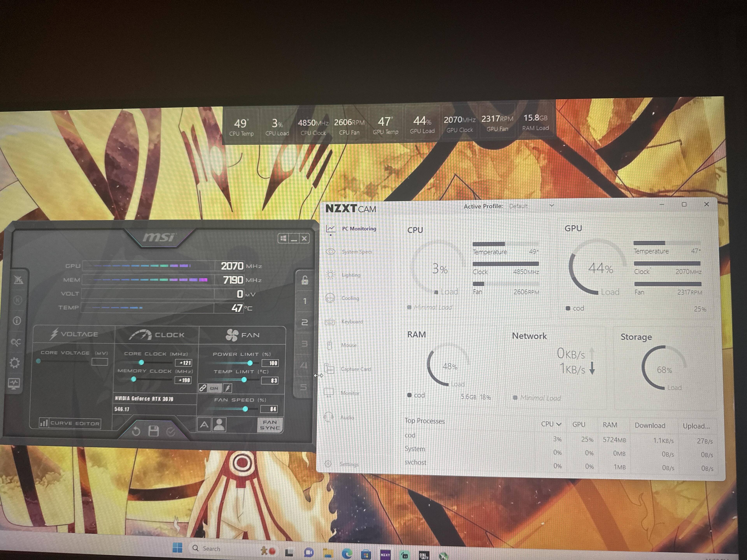Image resolution: width=747 pixels, height=560 pixels.
Task: Open Afterburner settings gear icon
Action: click(x=15, y=363)
